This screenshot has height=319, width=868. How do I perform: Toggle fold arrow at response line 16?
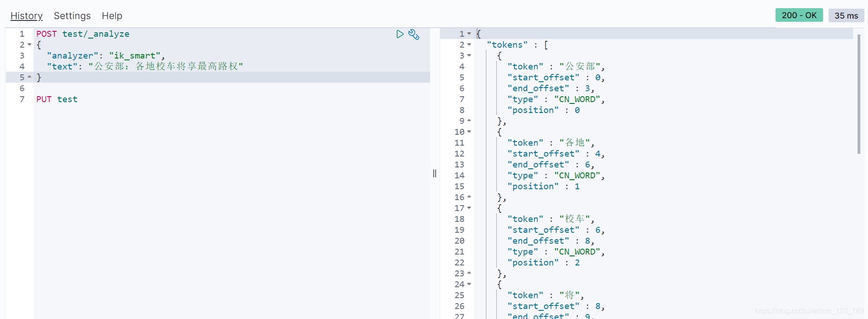[x=469, y=197]
